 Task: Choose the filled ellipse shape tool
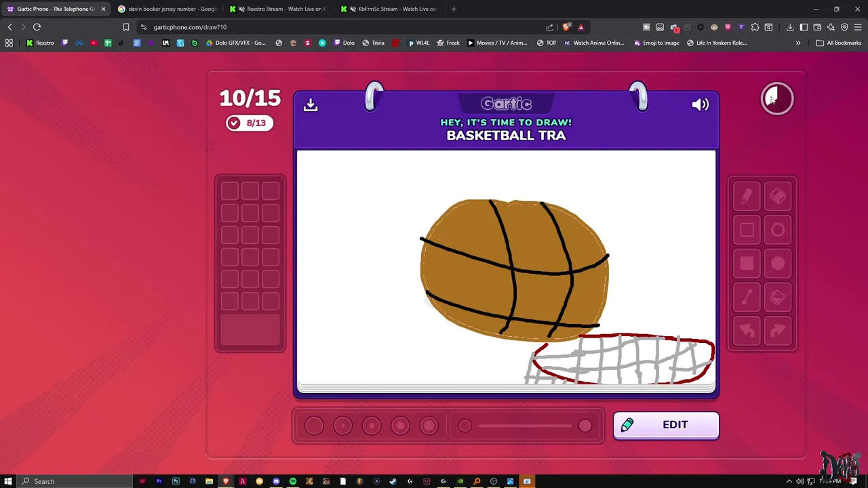(778, 264)
